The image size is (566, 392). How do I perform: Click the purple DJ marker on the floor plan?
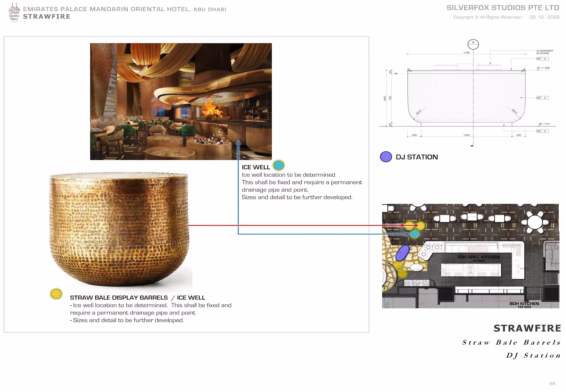(402, 253)
